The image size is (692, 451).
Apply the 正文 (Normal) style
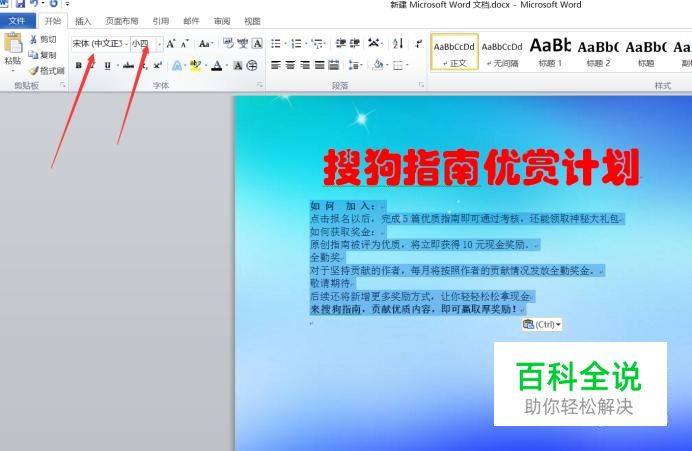[x=454, y=53]
